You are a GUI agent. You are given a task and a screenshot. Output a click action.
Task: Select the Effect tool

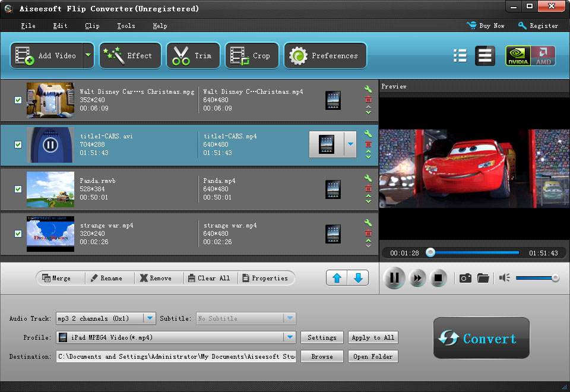(x=130, y=55)
